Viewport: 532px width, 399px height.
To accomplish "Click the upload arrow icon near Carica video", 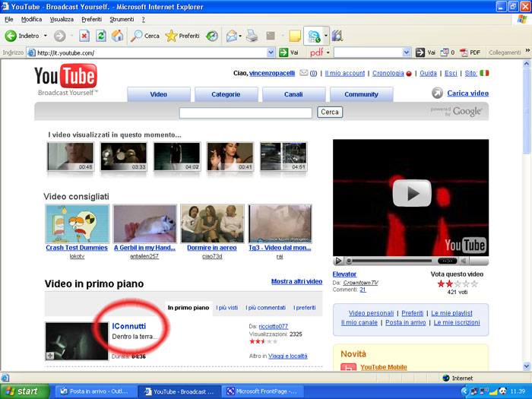I will click(x=437, y=93).
